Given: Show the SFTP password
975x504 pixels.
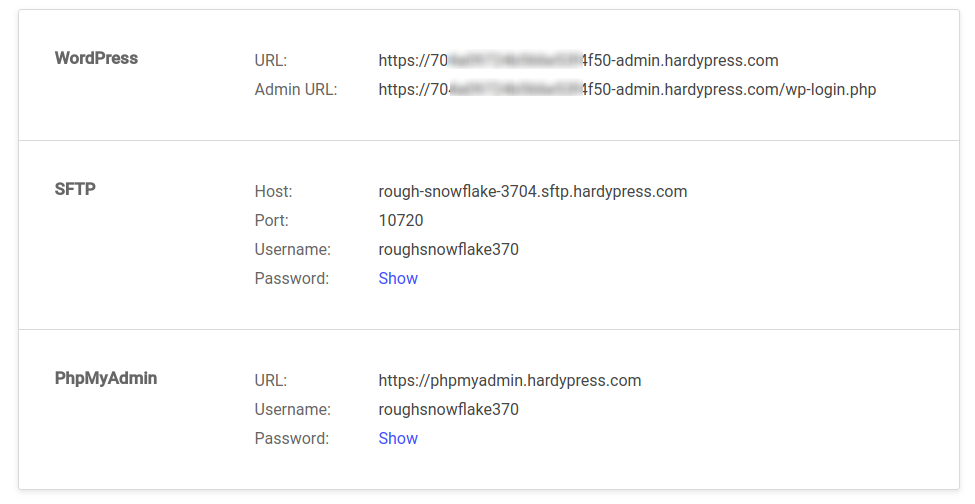Looking at the screenshot, I should [x=398, y=278].
